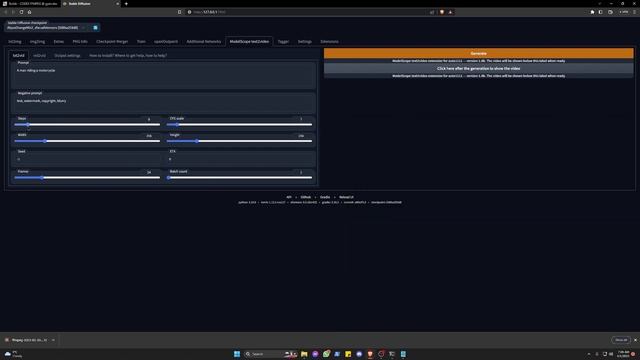Click the Height number field
The image size is (640, 360).
pos(302,136)
